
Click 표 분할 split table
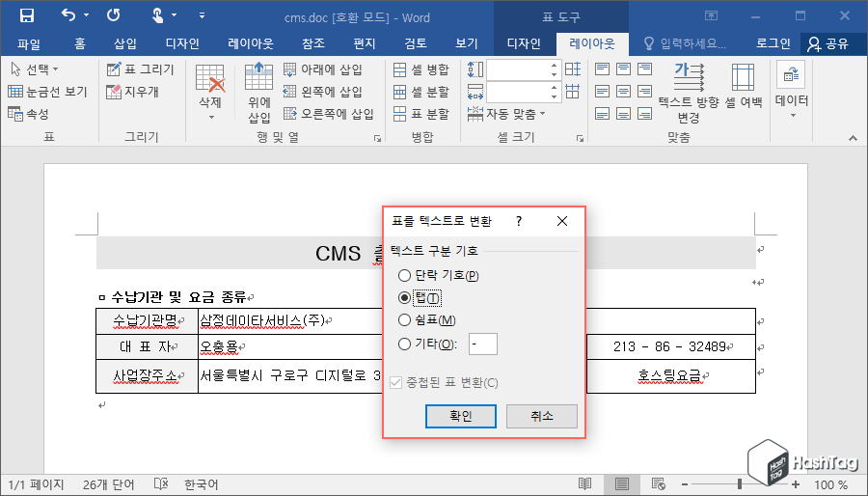tap(421, 114)
